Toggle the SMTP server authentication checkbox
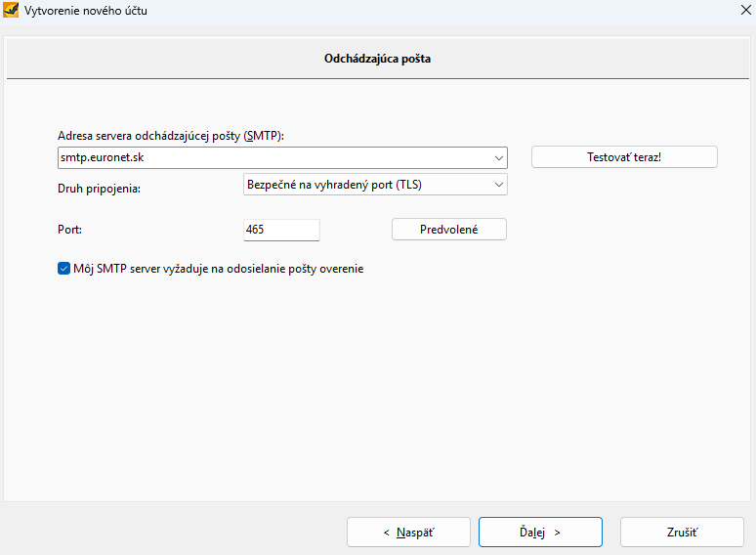The width and height of the screenshot is (756, 555). 63,269
